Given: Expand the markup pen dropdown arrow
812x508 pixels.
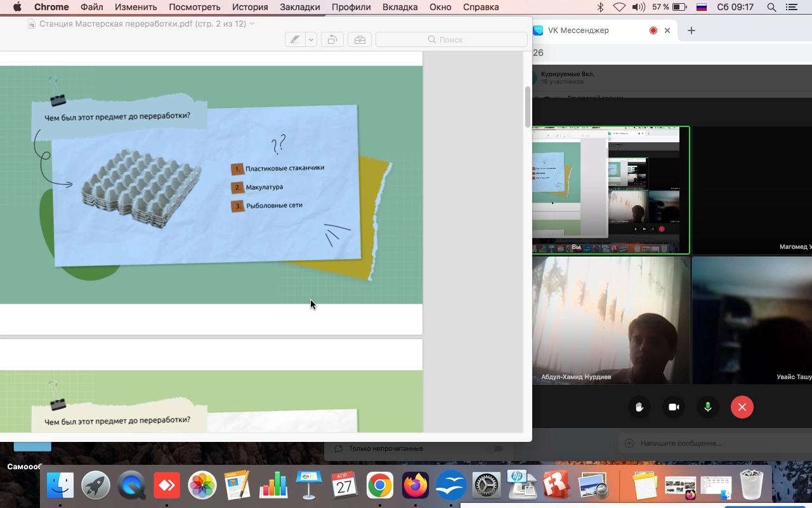Looking at the screenshot, I should pos(311,39).
